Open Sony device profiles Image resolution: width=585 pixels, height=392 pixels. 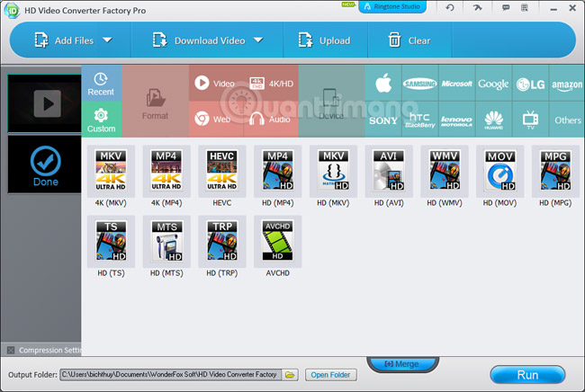[383, 120]
